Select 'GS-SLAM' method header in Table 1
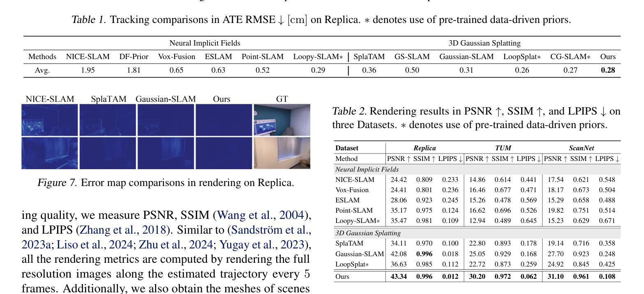This screenshot has height=294, width=644. 412,57
